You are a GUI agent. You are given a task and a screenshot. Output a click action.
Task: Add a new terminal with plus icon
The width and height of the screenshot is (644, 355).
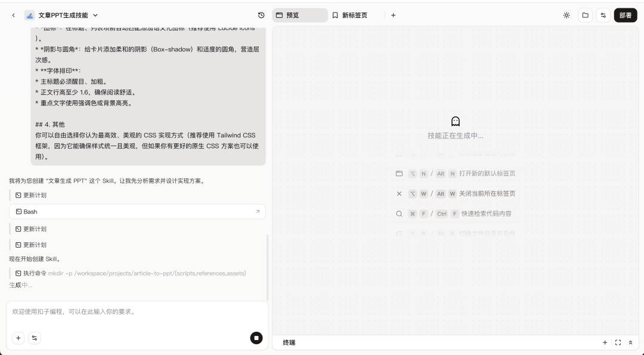(x=605, y=342)
